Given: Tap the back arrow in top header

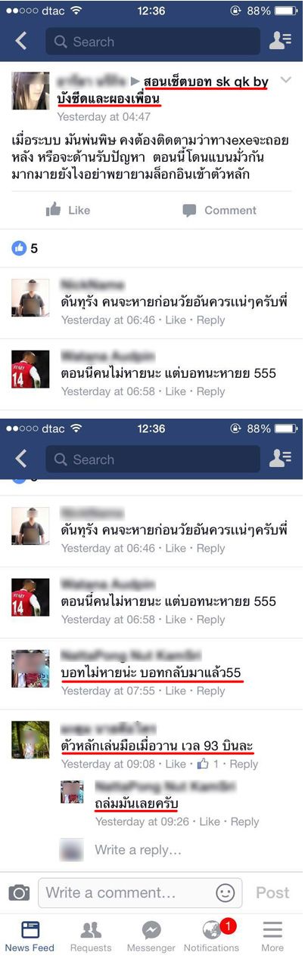Looking at the screenshot, I should point(21,42).
